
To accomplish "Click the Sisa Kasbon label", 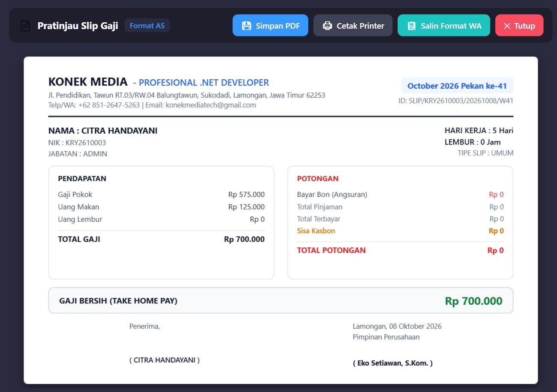I will click(x=316, y=231).
